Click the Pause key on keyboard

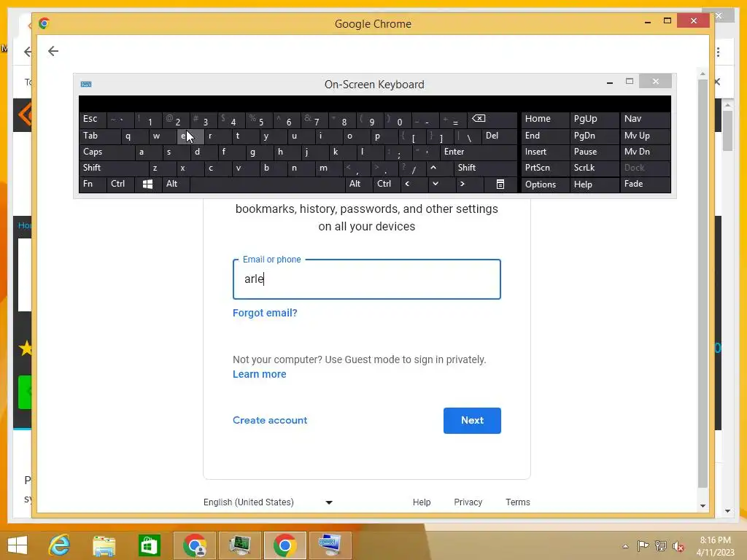tap(594, 152)
